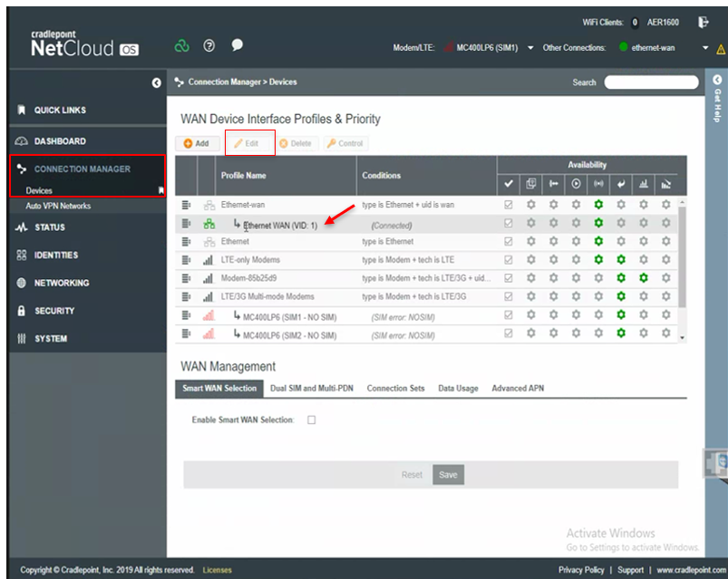Toggle the LTE-only Modems availability checkbox

509,260
